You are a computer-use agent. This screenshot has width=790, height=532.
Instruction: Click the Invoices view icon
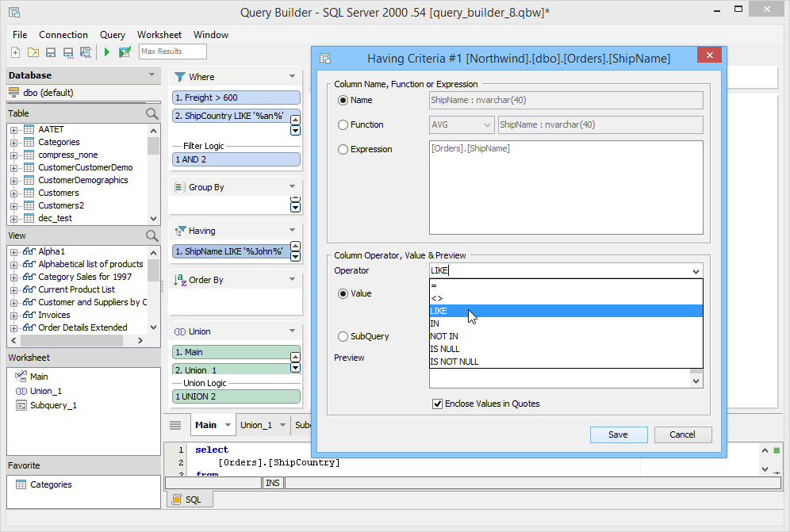point(29,315)
